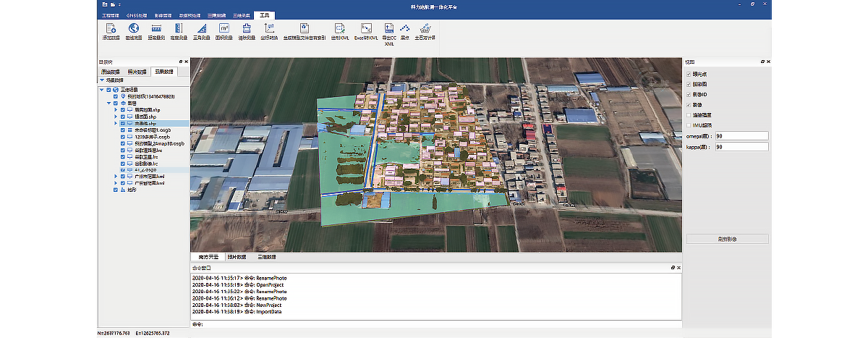The height and width of the screenshot is (338, 868).
Task: Expand the 广州市范围.kml tree node
Action: [x=116, y=176]
